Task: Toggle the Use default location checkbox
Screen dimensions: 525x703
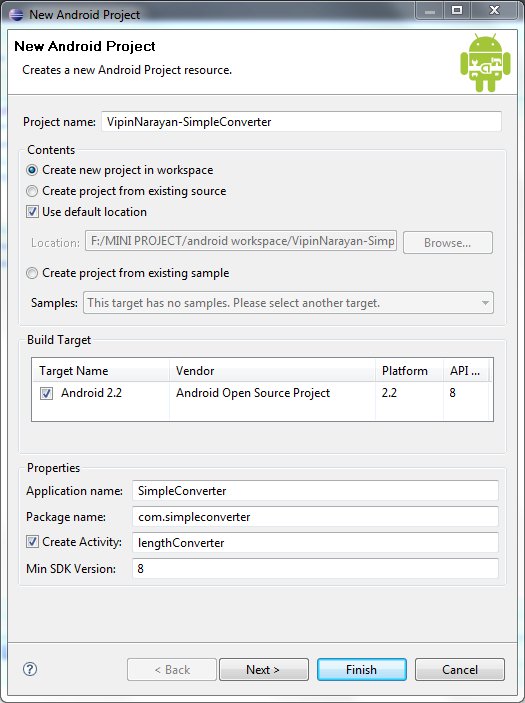Action: (x=32, y=212)
